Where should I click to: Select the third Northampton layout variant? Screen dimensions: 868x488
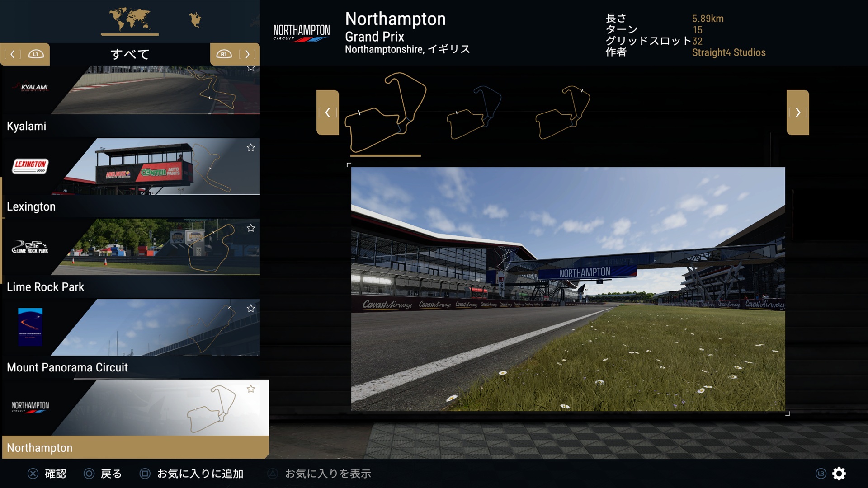(562, 113)
